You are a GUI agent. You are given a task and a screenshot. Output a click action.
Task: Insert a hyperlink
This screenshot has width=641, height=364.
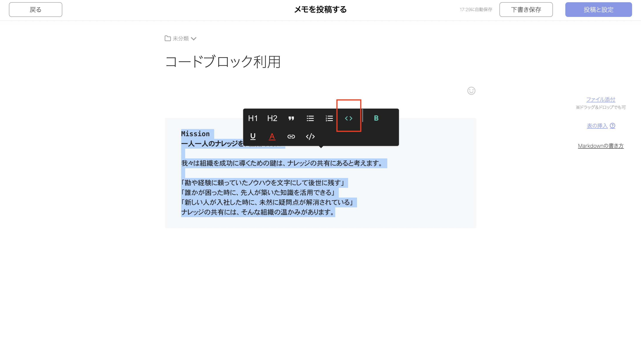(x=291, y=137)
